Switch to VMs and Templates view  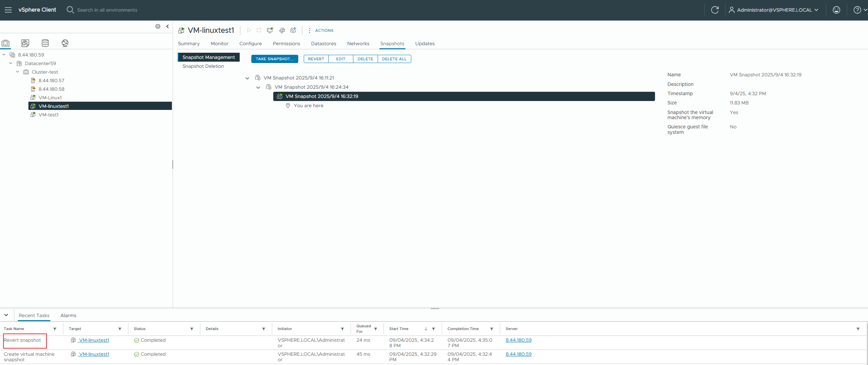[25, 43]
